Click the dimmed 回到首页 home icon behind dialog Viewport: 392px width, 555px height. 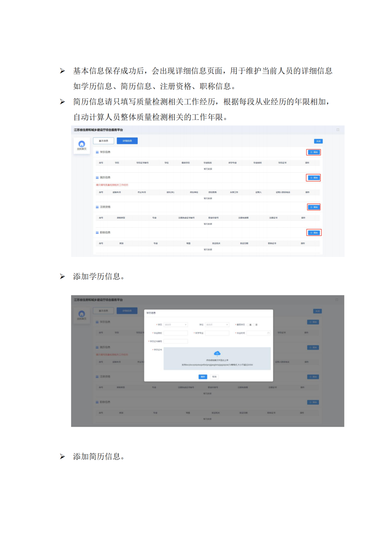[x=82, y=314]
